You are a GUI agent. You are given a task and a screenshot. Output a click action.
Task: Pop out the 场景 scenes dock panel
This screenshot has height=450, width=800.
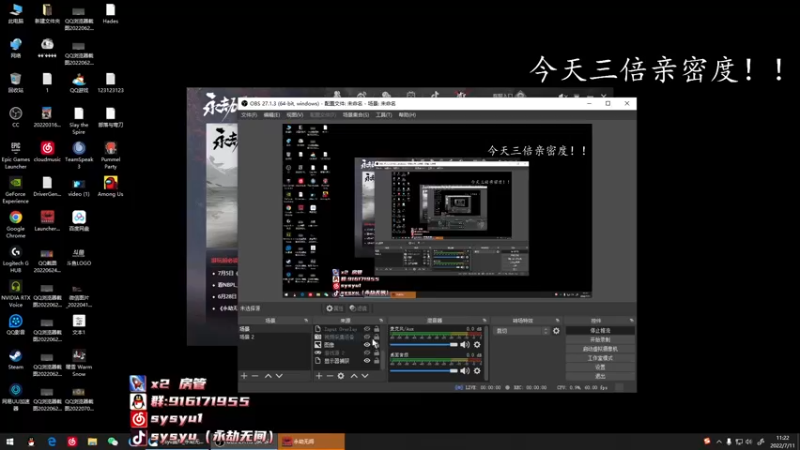[306, 320]
